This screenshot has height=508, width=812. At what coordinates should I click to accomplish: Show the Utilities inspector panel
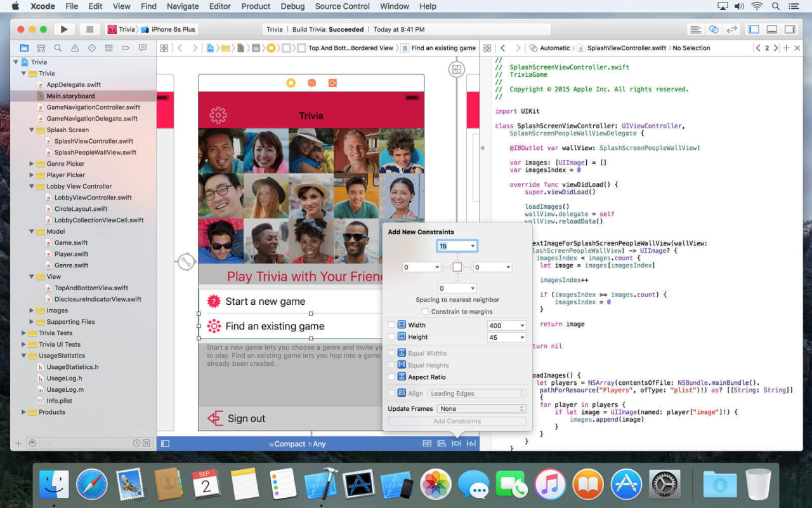coord(789,29)
